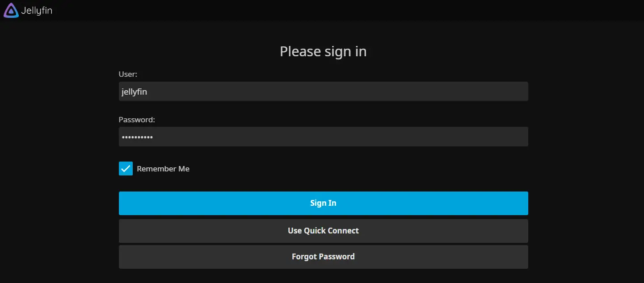The image size is (644, 283).
Task: Click the white checkmark in blue box
Action: click(x=126, y=169)
